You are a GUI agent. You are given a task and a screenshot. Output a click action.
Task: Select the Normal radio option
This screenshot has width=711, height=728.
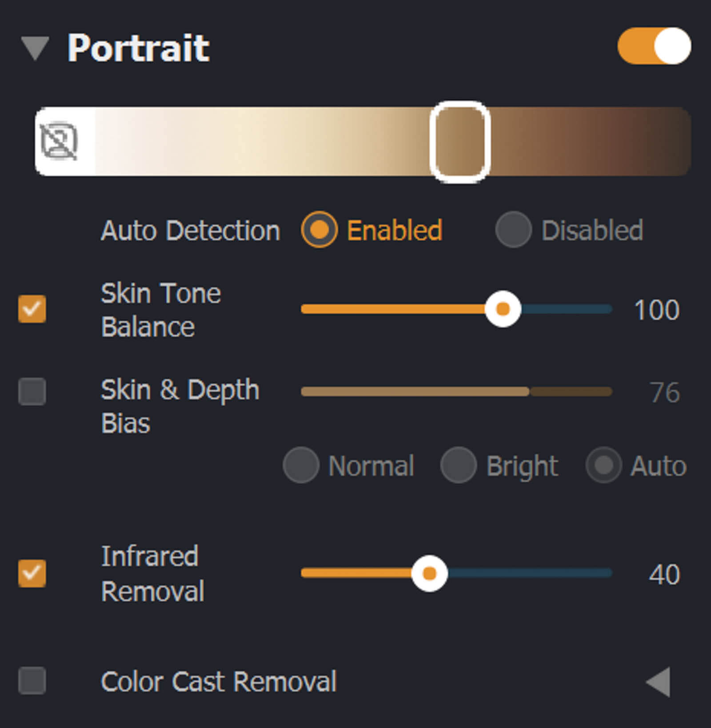pos(301,465)
